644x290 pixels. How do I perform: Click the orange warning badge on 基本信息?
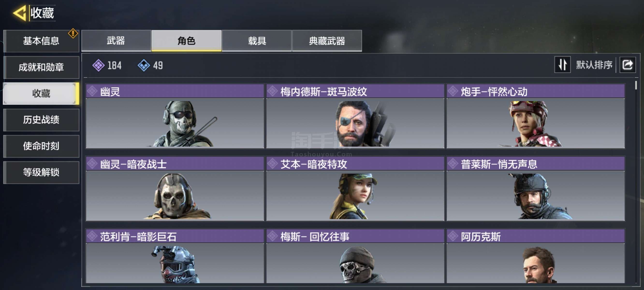point(73,33)
